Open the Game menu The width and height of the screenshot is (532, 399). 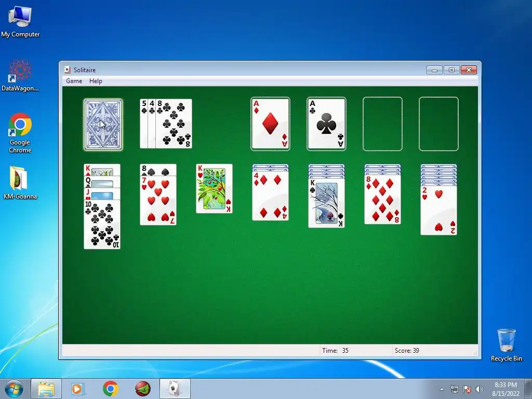pos(74,81)
